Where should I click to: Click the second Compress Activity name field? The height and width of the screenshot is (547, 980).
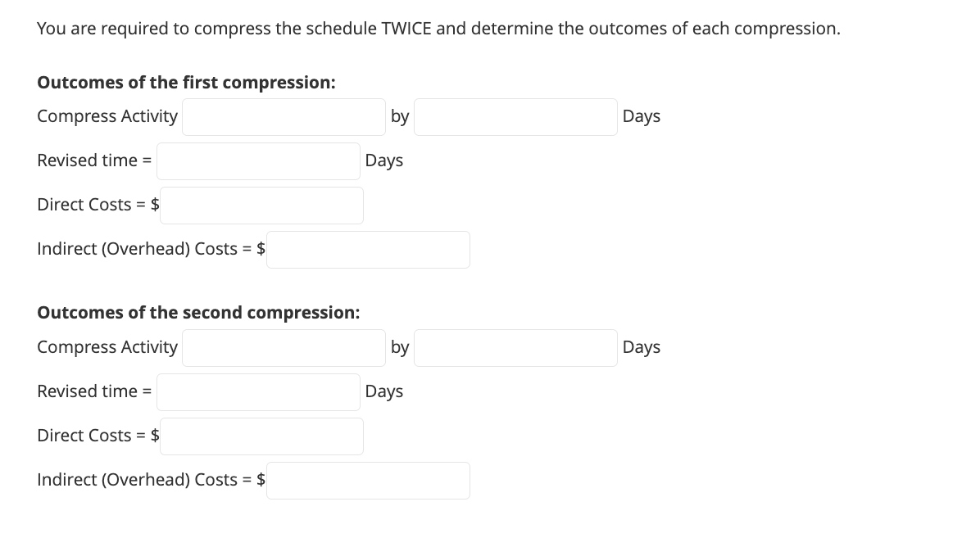(284, 347)
